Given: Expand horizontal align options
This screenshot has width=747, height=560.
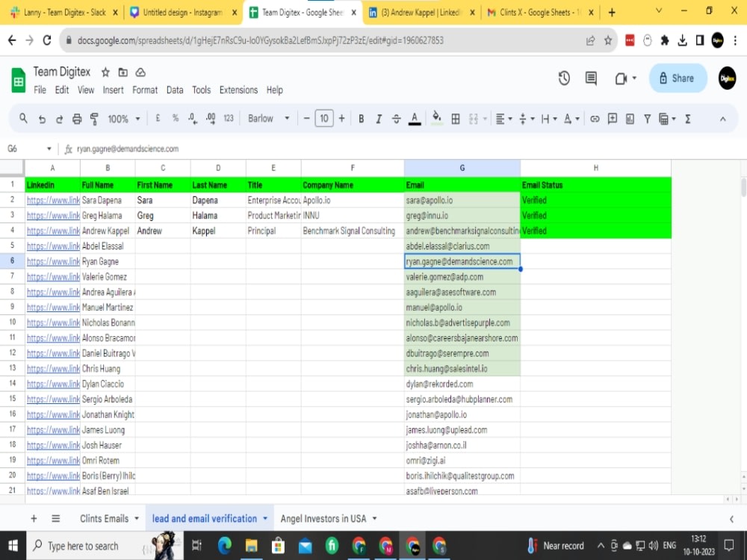Looking at the screenshot, I should click(x=503, y=119).
